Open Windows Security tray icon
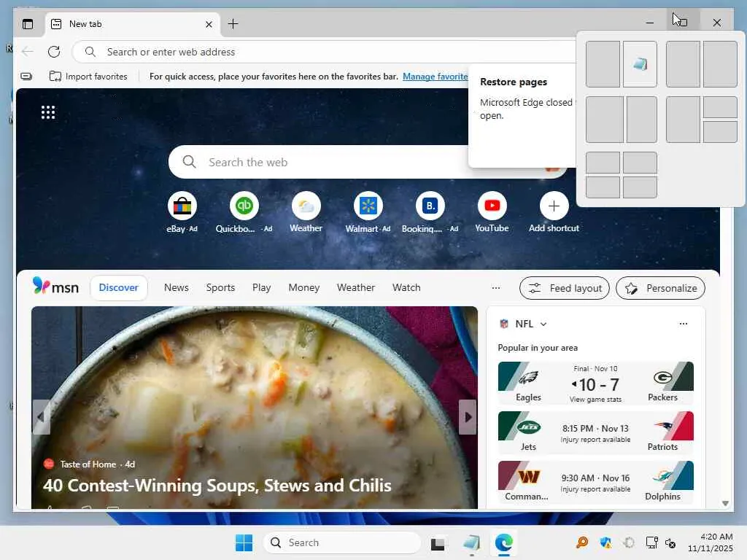This screenshot has width=747, height=560. [605, 542]
